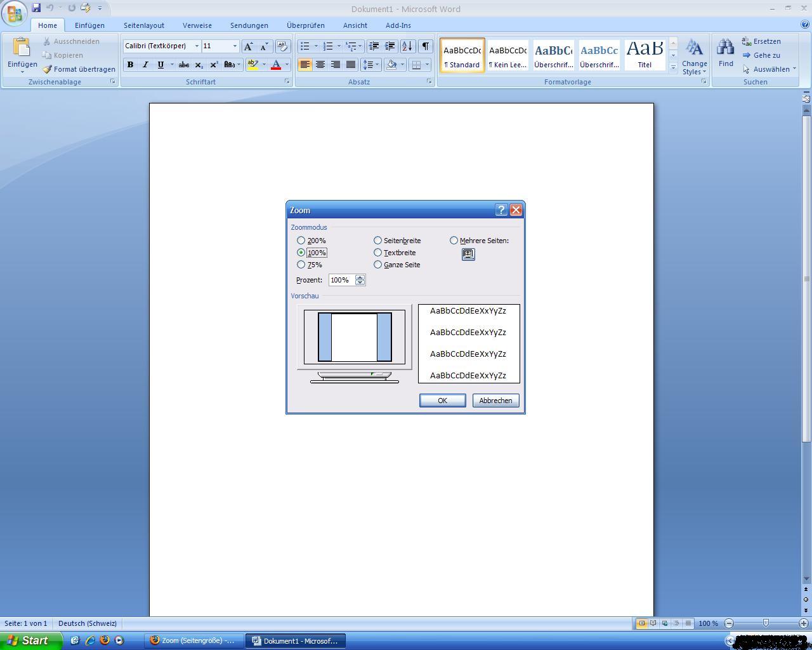
Task: Open the Überprüfen tab
Action: click(306, 25)
